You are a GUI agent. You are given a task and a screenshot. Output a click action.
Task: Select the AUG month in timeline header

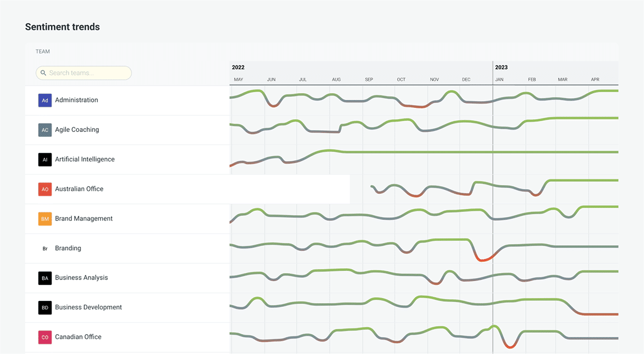click(336, 80)
